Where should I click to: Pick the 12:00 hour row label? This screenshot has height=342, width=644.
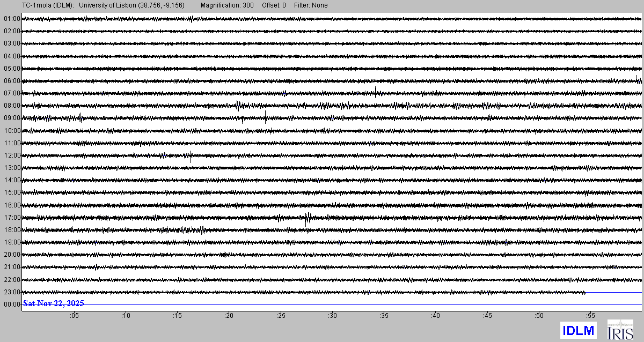(x=12, y=155)
